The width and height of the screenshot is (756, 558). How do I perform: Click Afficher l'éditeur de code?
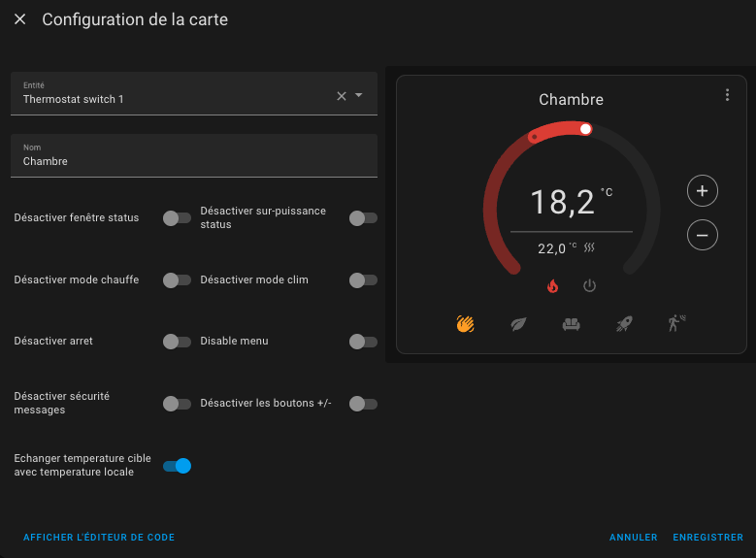coord(99,538)
